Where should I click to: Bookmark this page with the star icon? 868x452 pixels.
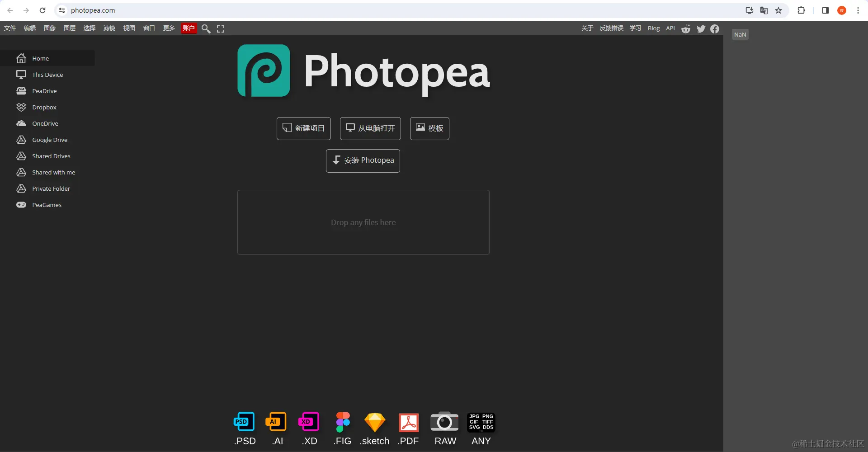[x=778, y=10]
